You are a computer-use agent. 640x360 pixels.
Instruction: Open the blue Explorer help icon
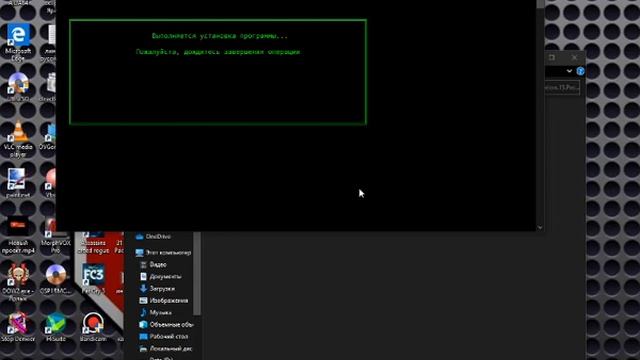tap(580, 71)
